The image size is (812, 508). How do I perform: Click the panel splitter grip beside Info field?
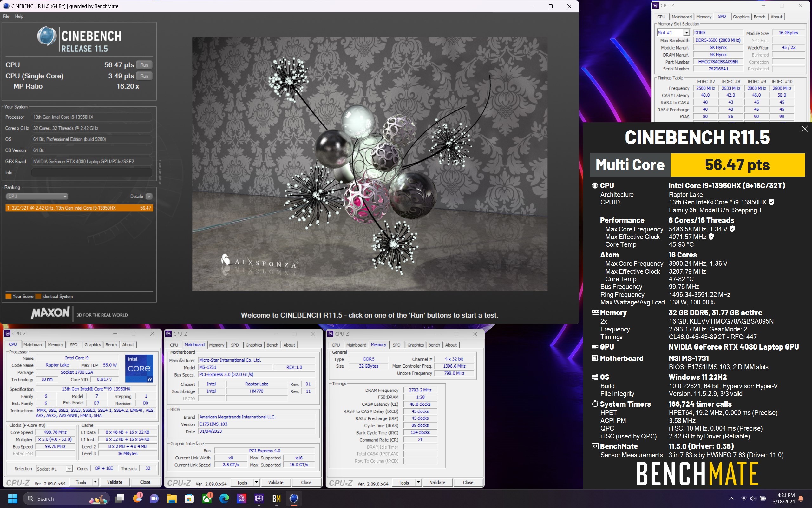[160, 172]
